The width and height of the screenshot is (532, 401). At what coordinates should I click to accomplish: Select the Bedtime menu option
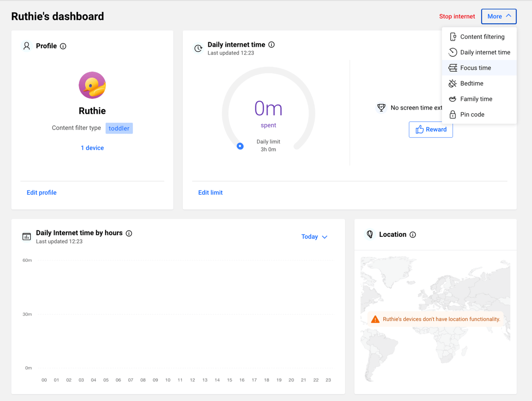[479, 84]
